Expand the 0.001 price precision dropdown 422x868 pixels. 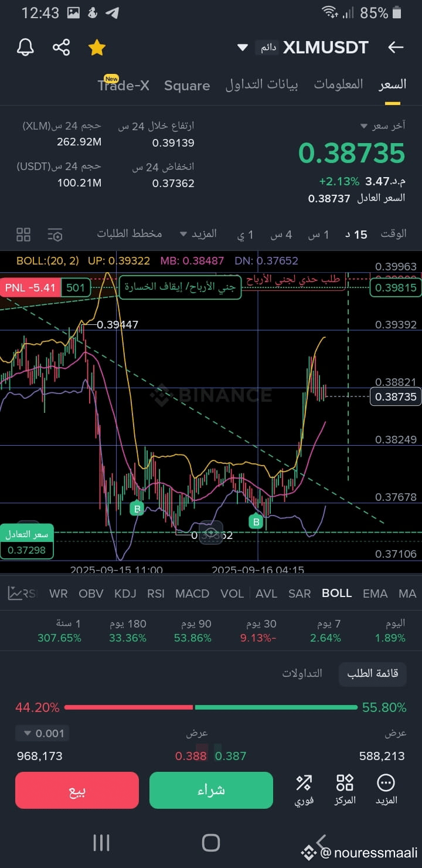coord(43,733)
